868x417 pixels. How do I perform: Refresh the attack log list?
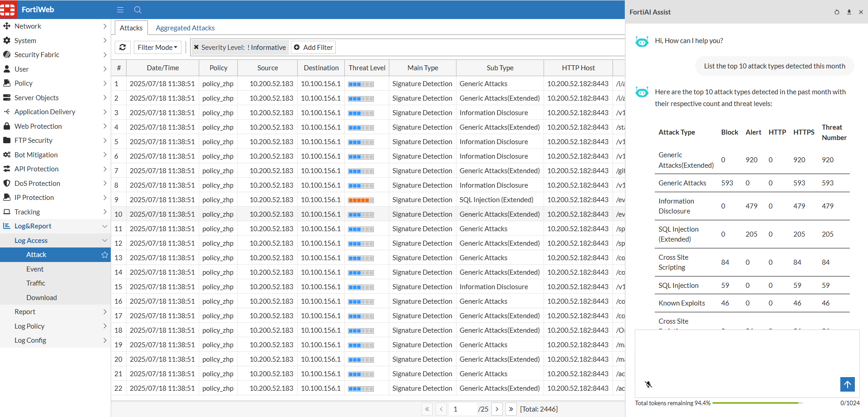123,47
